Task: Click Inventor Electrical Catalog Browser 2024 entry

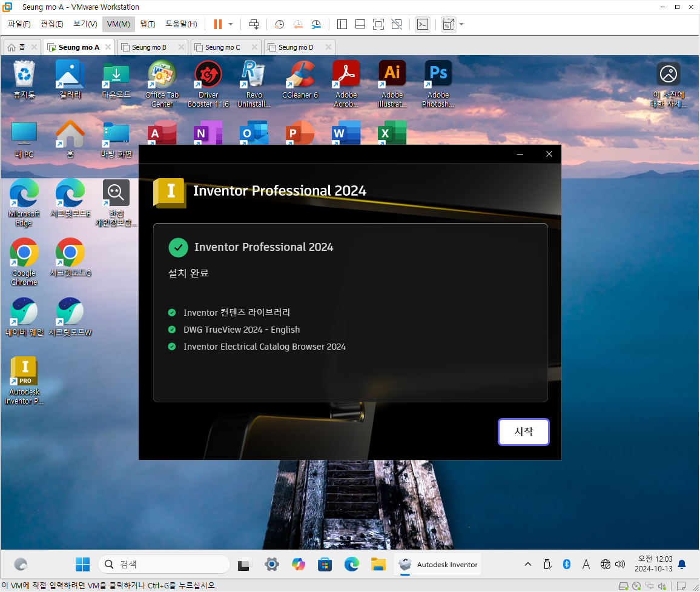Action: pyautogui.click(x=264, y=347)
